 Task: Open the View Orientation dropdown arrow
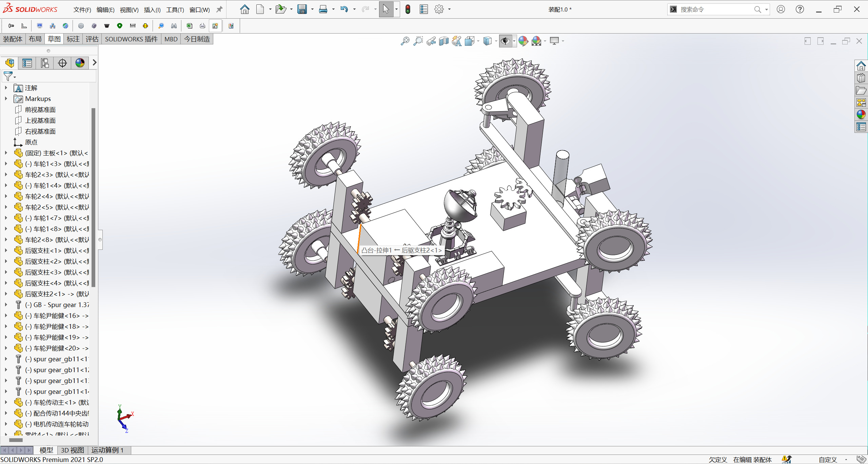[x=478, y=41]
